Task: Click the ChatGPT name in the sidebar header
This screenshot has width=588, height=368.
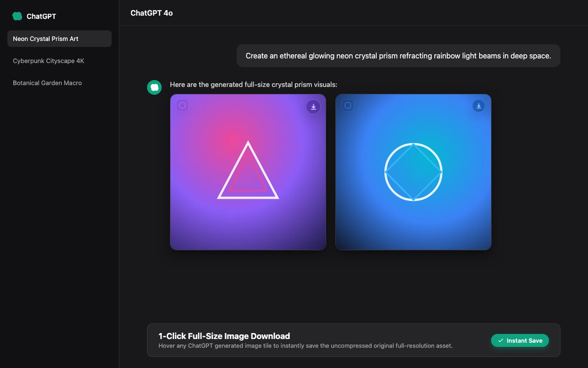Action: [41, 16]
